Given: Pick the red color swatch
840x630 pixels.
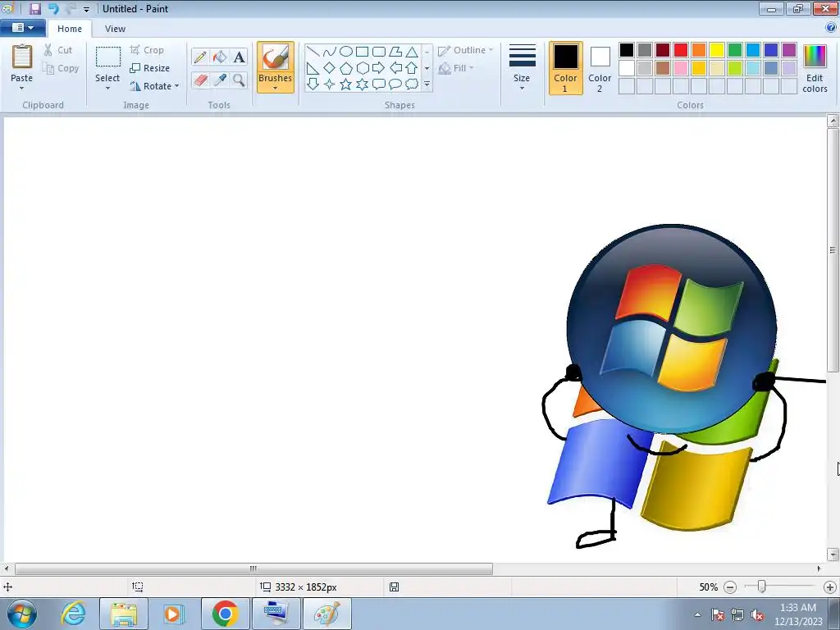Looking at the screenshot, I should click(x=681, y=50).
